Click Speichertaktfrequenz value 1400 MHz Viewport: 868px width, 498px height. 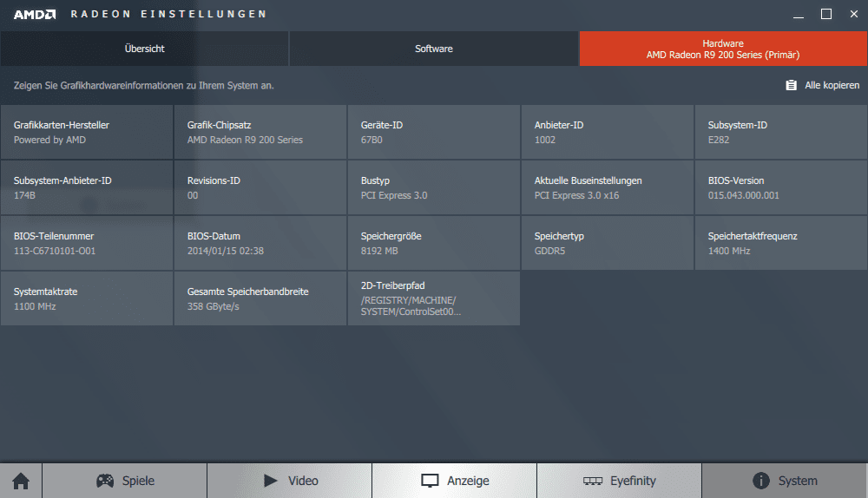pos(729,251)
